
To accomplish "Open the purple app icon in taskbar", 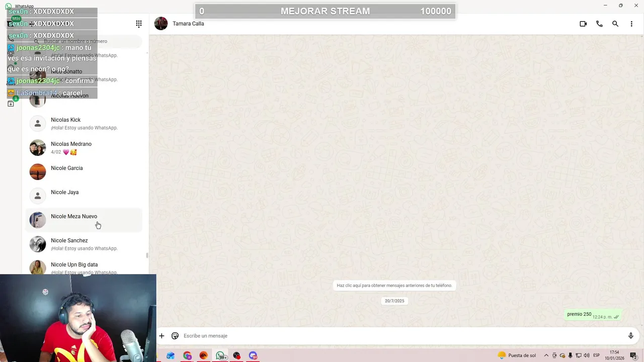I will tap(253, 355).
